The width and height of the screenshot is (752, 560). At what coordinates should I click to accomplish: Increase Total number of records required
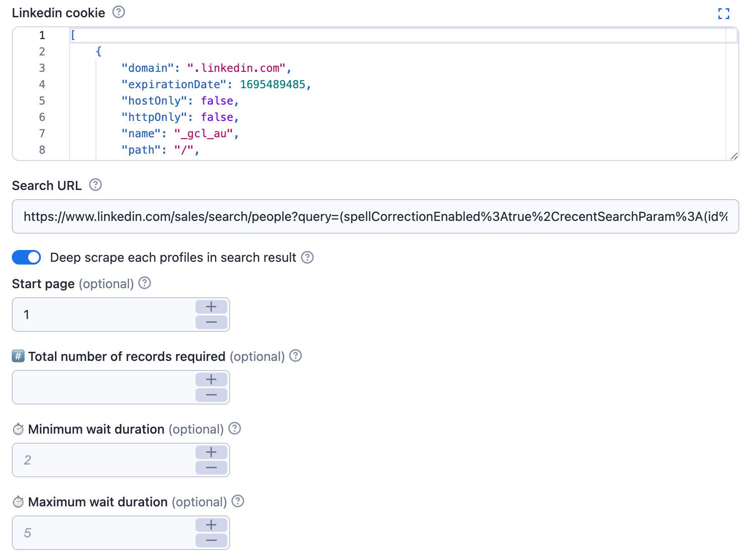click(211, 380)
